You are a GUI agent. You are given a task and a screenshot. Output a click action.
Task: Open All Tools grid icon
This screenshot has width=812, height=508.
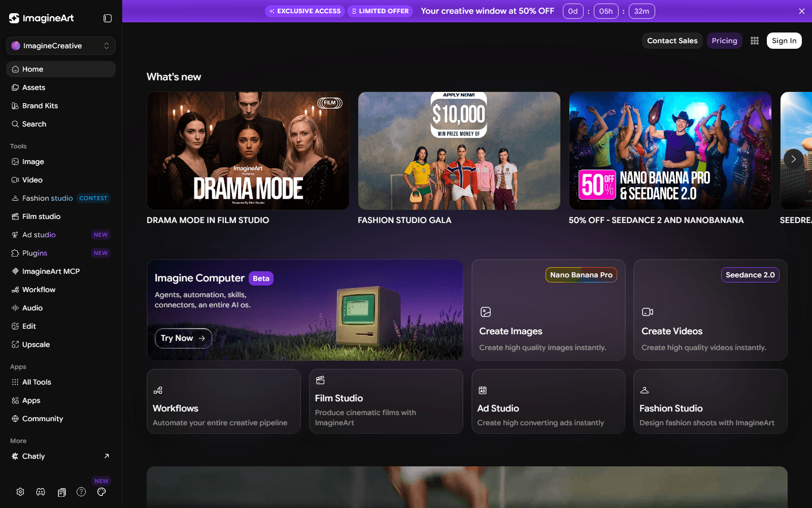click(15, 382)
